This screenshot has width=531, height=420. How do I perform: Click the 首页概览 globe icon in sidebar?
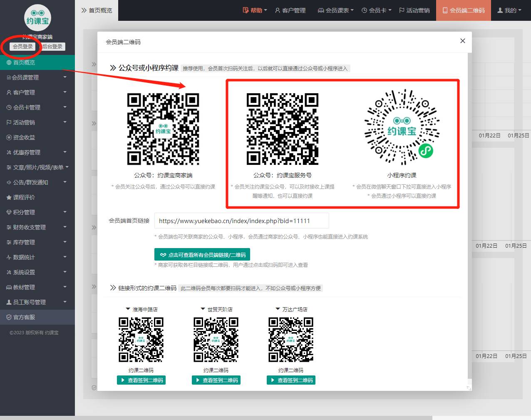[x=9, y=62]
